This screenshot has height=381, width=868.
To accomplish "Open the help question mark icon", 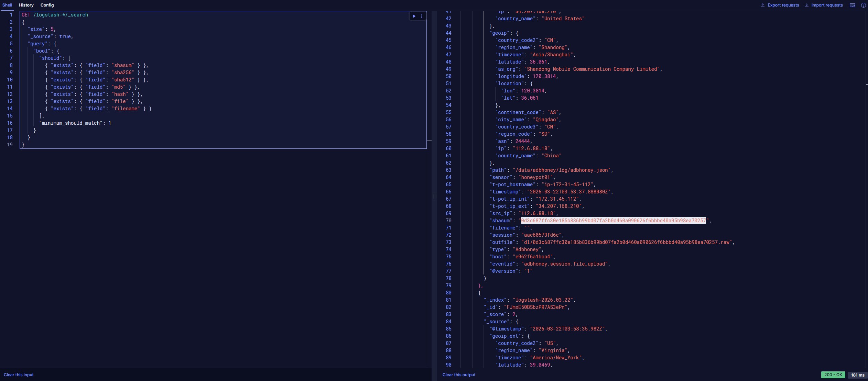I will [x=863, y=5].
